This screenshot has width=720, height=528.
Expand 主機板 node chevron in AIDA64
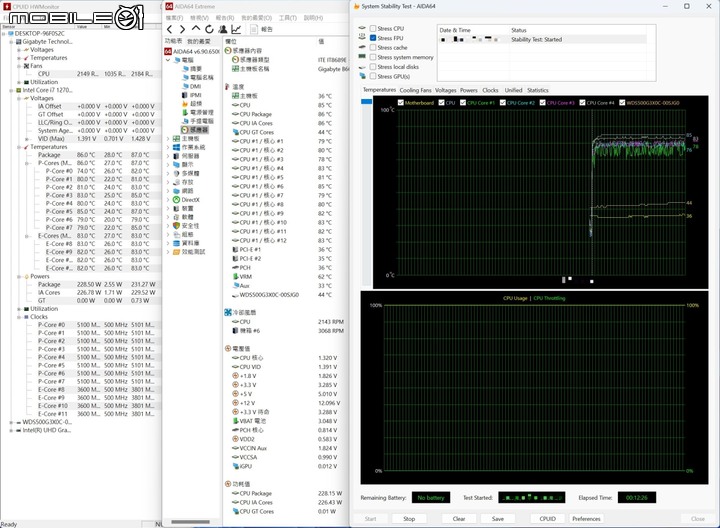coord(168,138)
